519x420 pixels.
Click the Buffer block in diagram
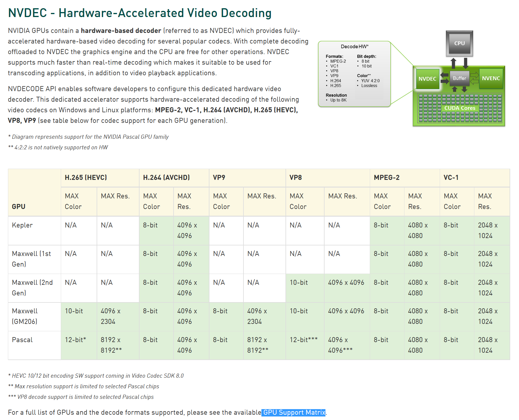(459, 78)
